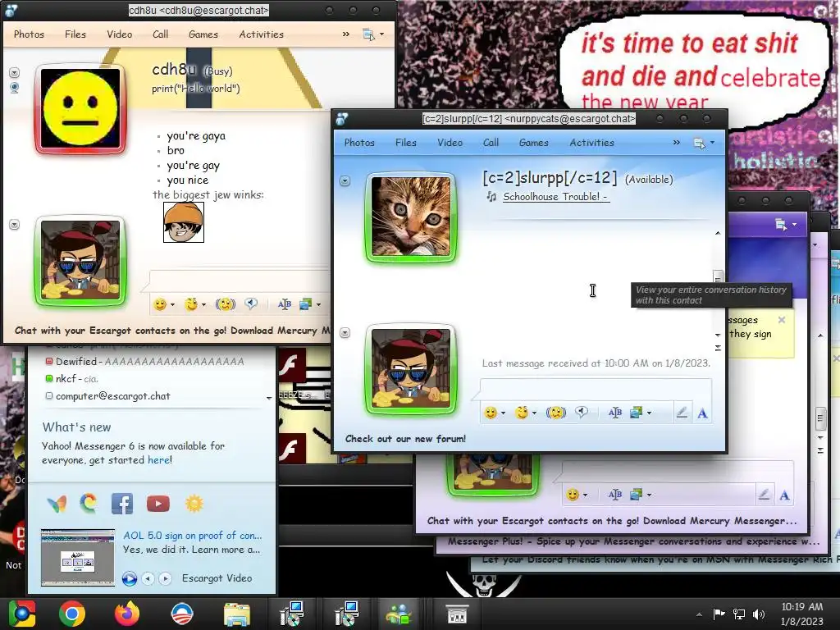
Task: Choose background picture icon in slurpp chat toolbar
Action: click(x=636, y=413)
